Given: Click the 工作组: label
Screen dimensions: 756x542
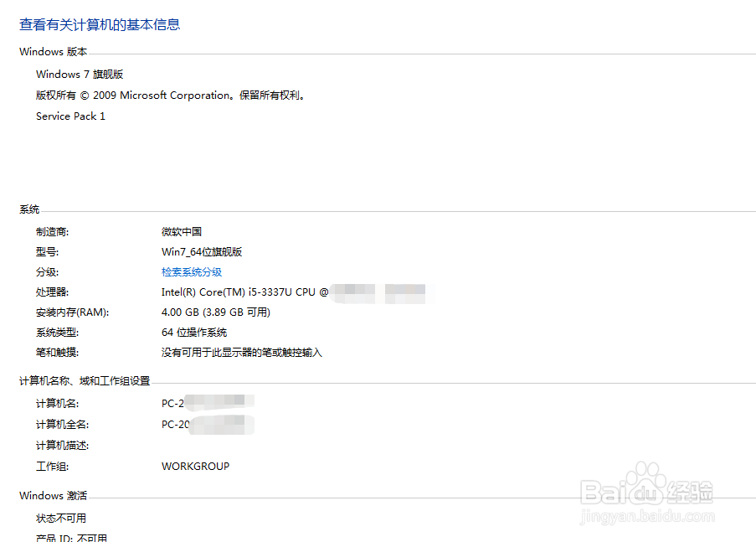Looking at the screenshot, I should pyautogui.click(x=52, y=467).
